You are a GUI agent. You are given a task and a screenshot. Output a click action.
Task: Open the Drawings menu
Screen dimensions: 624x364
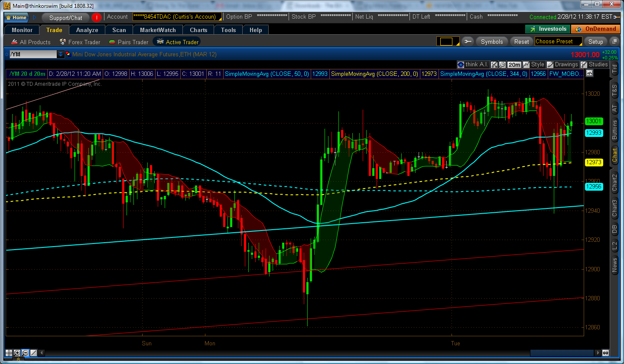coord(562,64)
